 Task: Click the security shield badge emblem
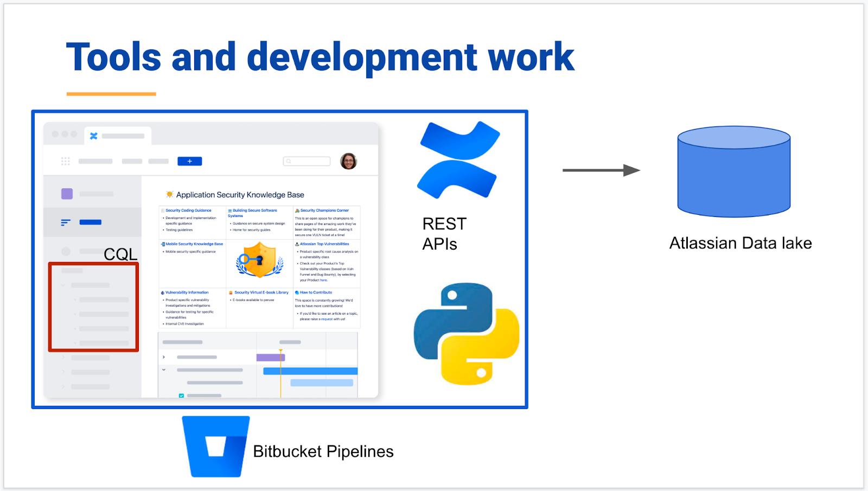click(259, 259)
